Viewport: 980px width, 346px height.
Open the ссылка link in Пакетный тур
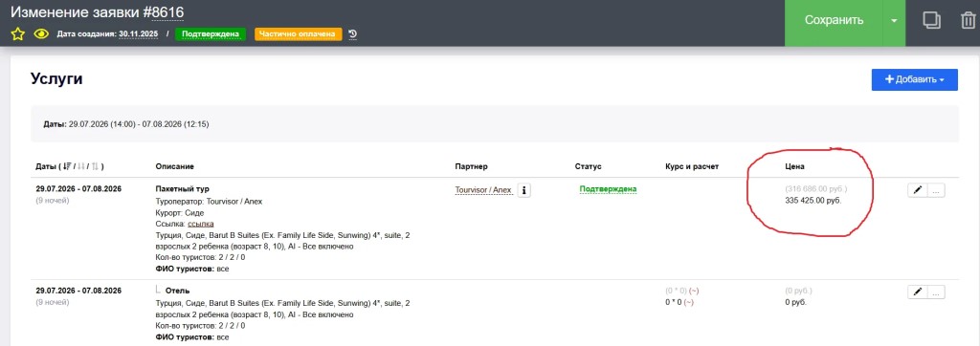(201, 224)
